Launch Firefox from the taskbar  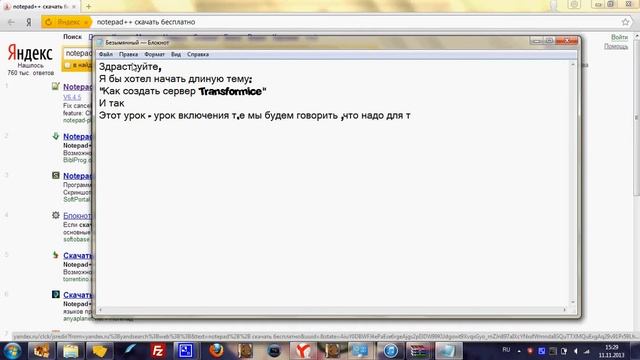pos(216,351)
